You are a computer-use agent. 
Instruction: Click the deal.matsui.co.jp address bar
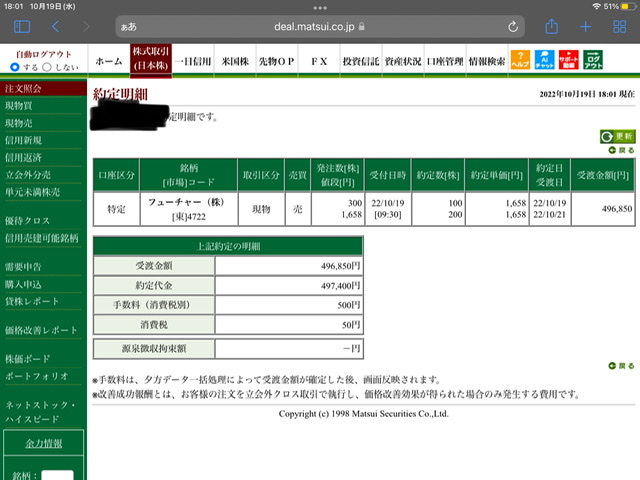(x=320, y=27)
